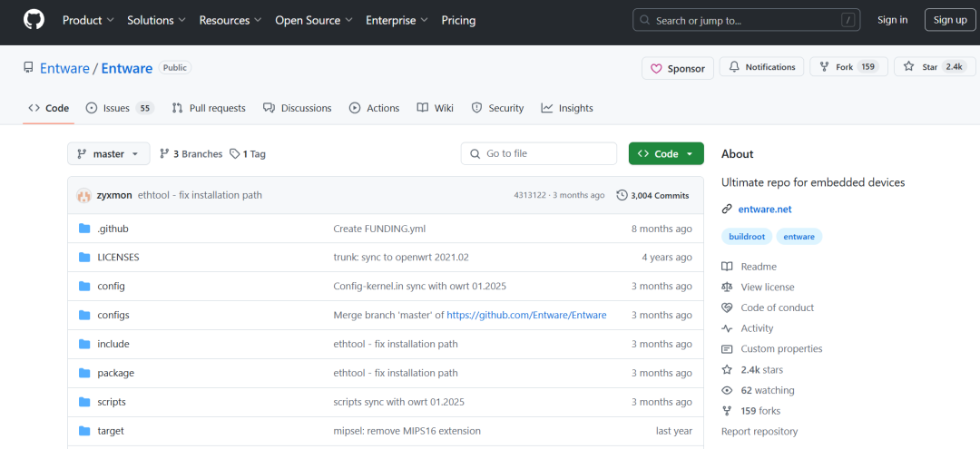The width and height of the screenshot is (980, 449).
Task: Fork the repository using Fork button
Action: point(848,67)
